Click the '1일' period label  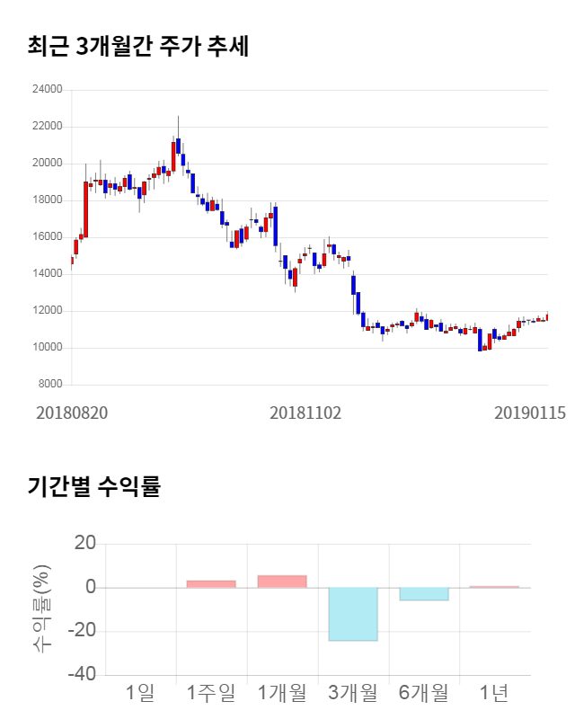(140, 693)
